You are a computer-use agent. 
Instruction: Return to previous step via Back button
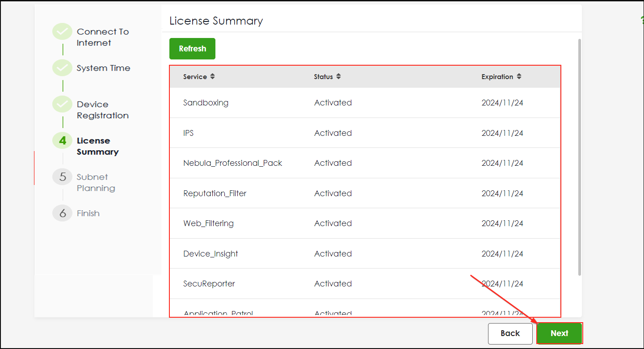click(x=510, y=333)
